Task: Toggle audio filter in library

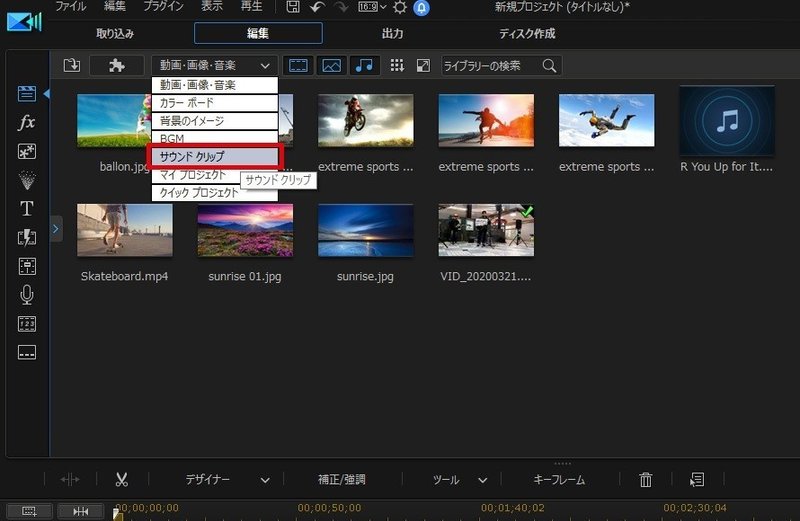Action: coord(364,65)
